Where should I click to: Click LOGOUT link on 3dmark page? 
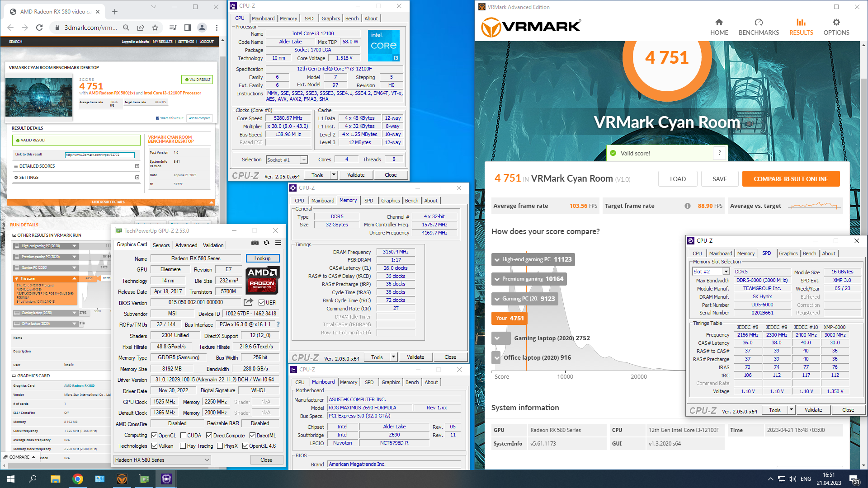click(x=207, y=42)
